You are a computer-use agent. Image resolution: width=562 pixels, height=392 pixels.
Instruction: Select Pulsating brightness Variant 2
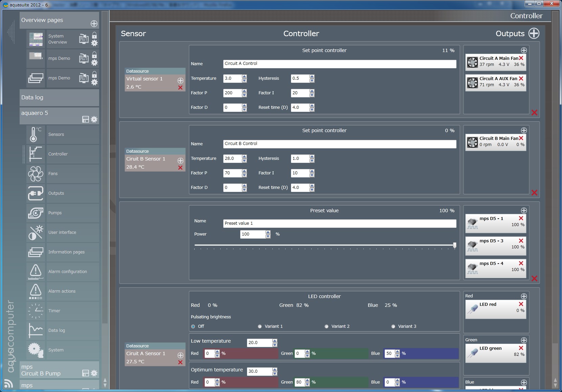(x=327, y=326)
